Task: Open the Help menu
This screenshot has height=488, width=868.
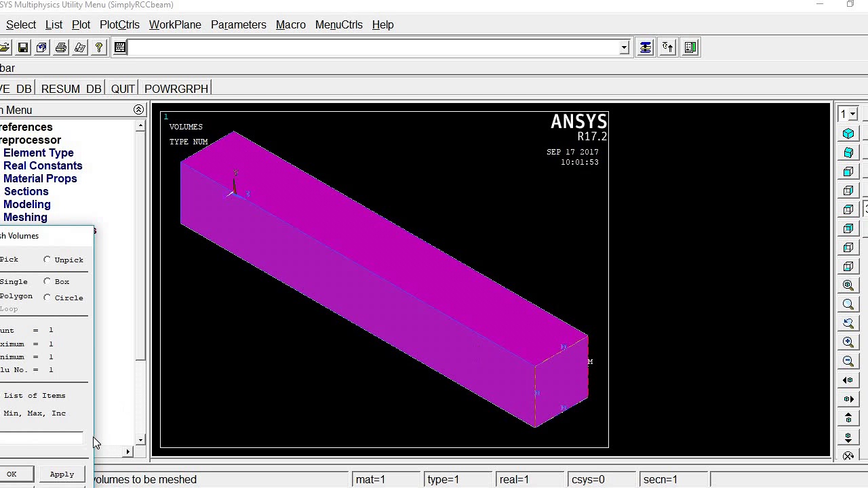Action: [382, 24]
